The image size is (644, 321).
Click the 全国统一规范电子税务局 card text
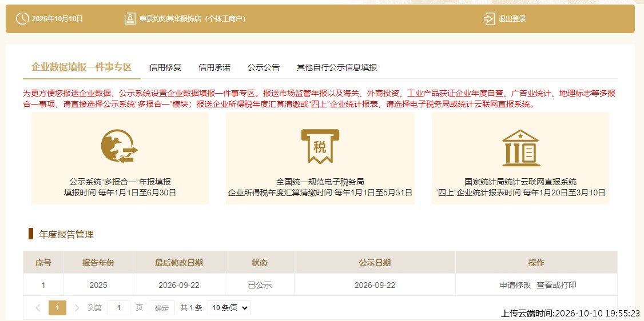click(320, 182)
